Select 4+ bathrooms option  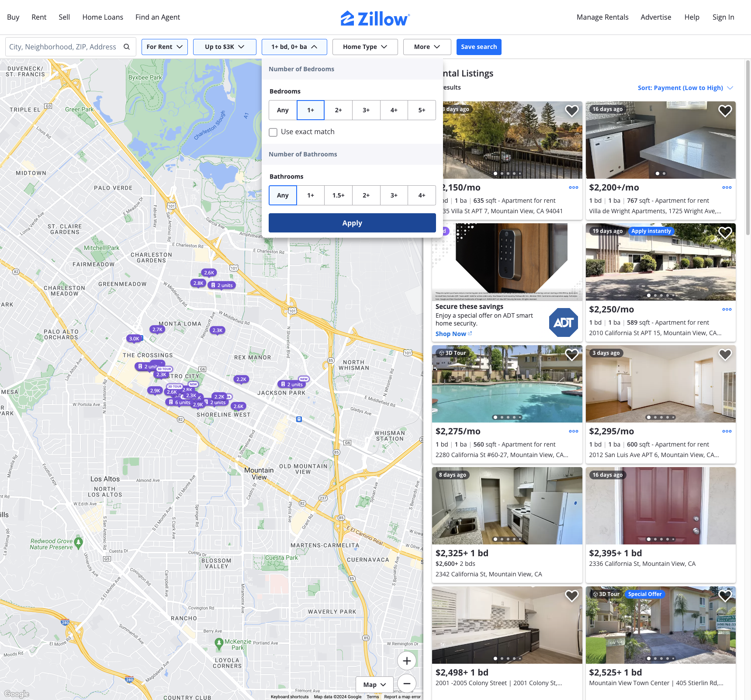pyautogui.click(x=422, y=195)
